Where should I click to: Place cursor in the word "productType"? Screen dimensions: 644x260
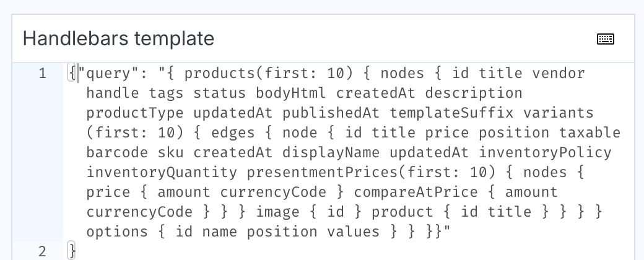[135, 113]
